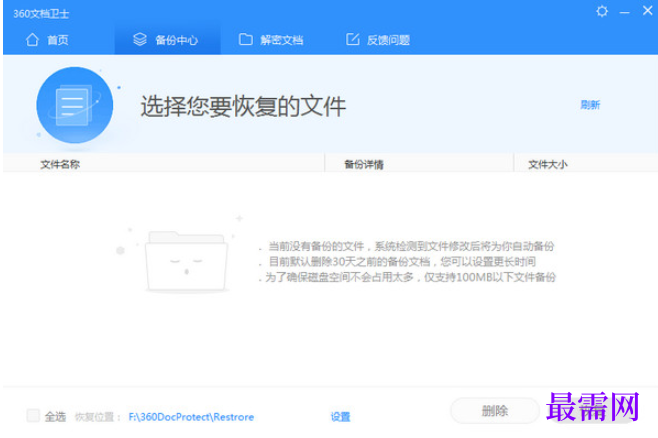658x438 pixels.
Task: Click the empty folder illustration
Action: [x=186, y=261]
